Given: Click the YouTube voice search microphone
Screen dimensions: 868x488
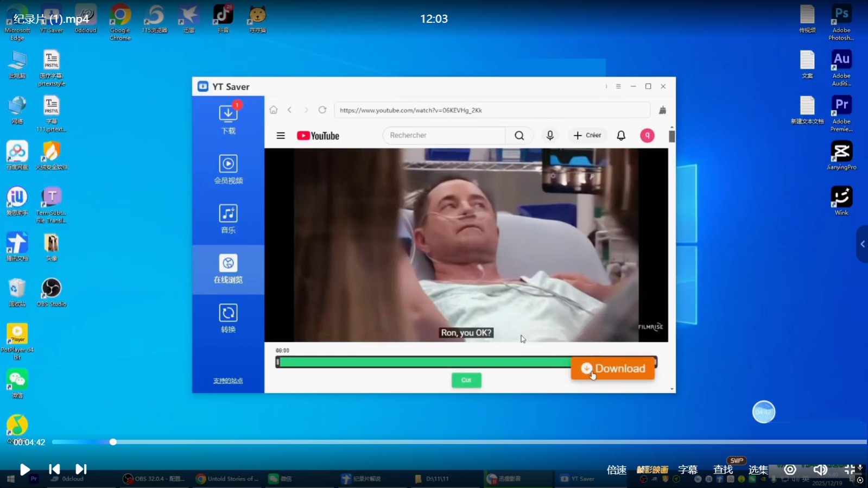Looking at the screenshot, I should (x=550, y=135).
